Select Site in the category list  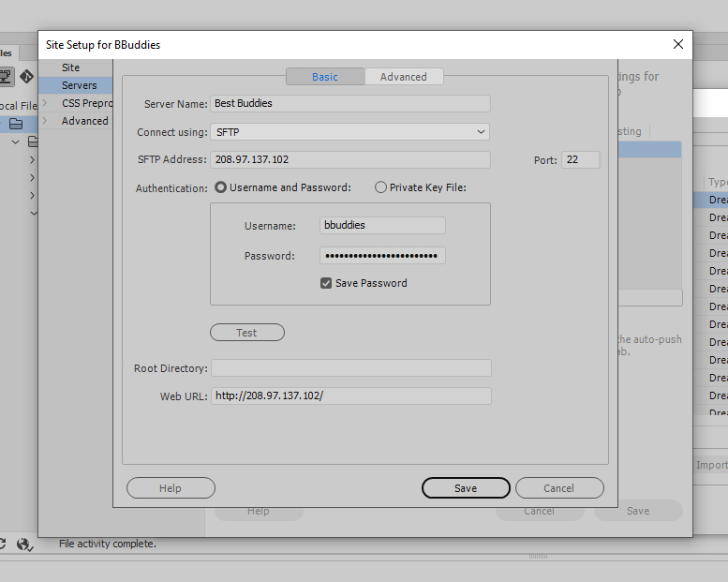[71, 67]
